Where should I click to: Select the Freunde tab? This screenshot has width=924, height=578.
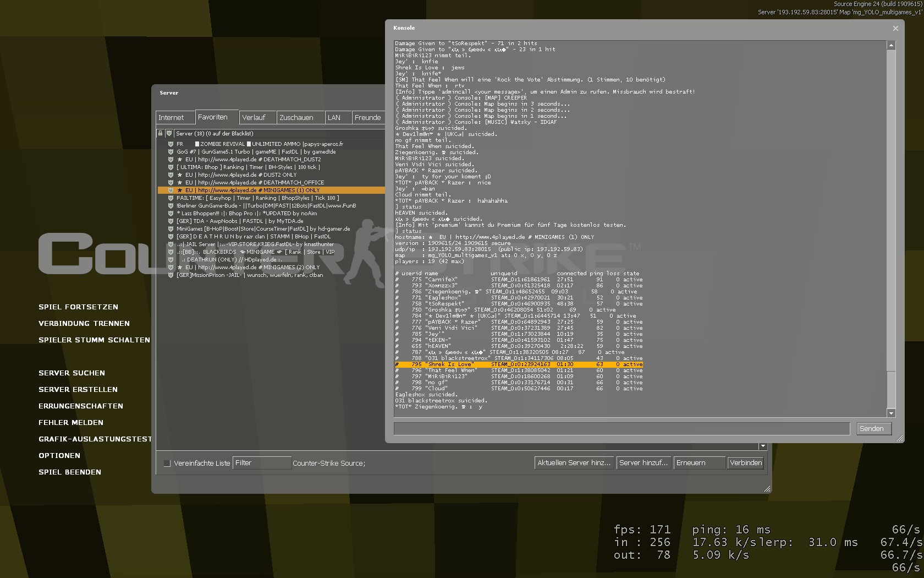pyautogui.click(x=367, y=118)
